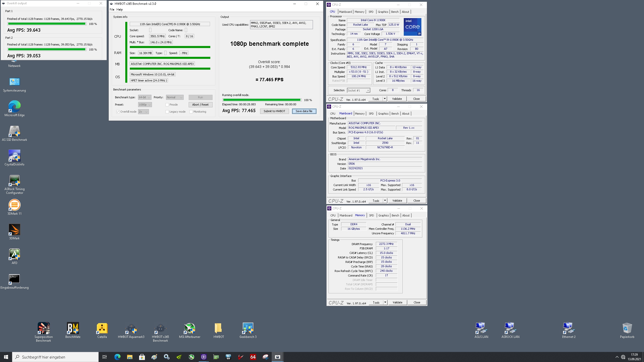Screen dimensions: 644x362
Task: Open the HWBOT folder on desktop
Action: point(219,330)
